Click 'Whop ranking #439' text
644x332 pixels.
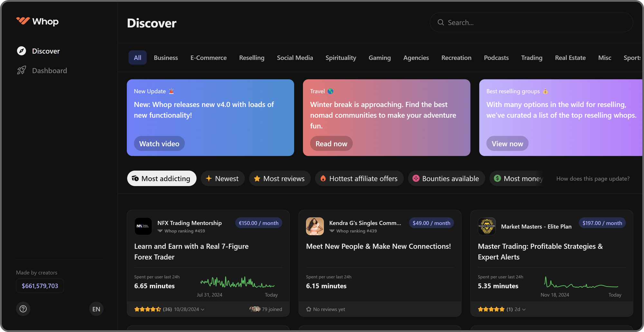click(356, 231)
